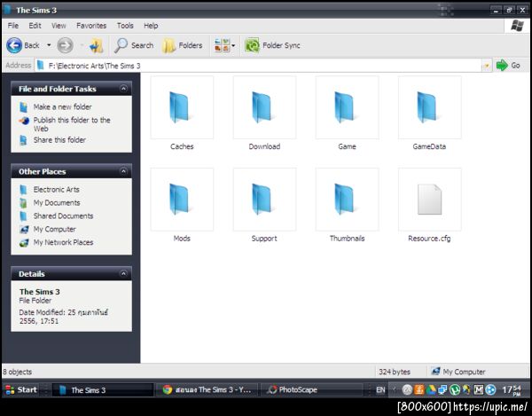This screenshot has height=416, width=532.
Task: Select the Support folder icon
Action: 264,200
